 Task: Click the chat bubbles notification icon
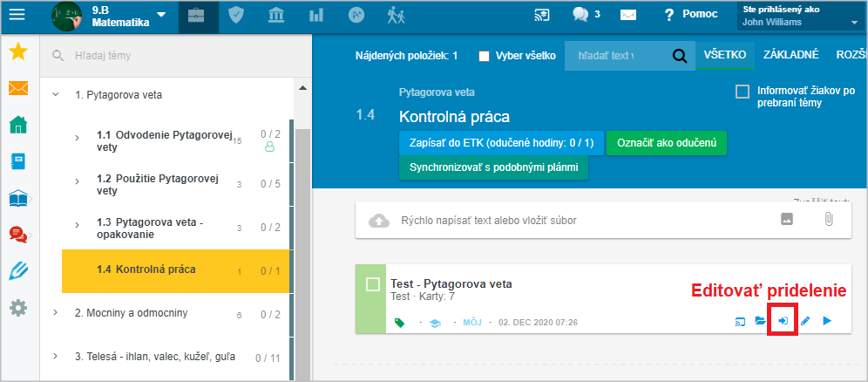coord(580,15)
